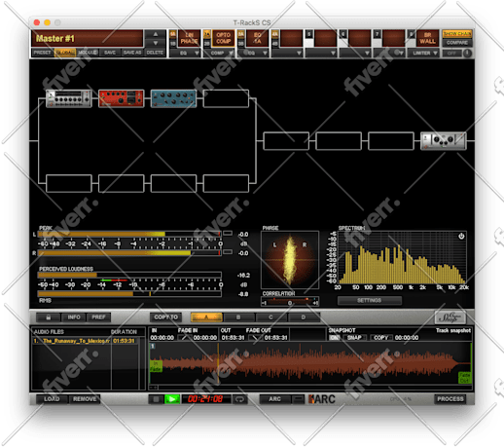Click the fade out curve shape icon
Screen dimensions: 504x447
(x=256, y=338)
